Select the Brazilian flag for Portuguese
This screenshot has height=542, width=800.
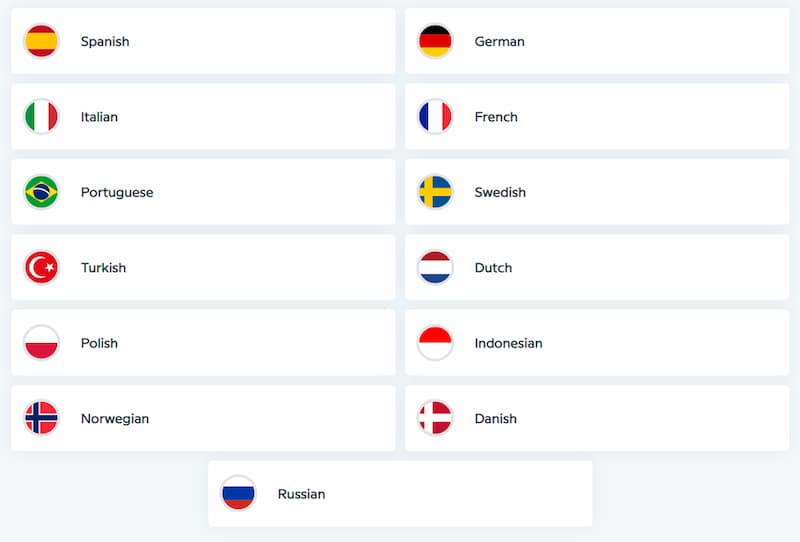41,192
